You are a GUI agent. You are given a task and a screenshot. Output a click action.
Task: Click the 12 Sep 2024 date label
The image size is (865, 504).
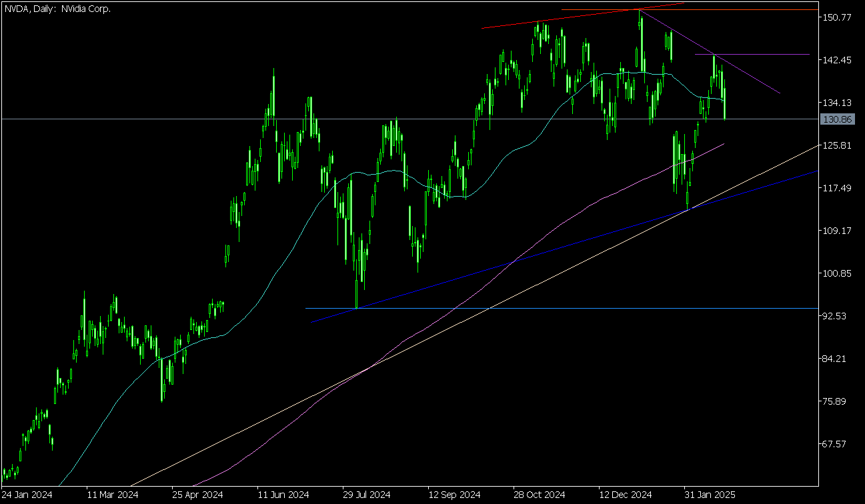pyautogui.click(x=454, y=495)
